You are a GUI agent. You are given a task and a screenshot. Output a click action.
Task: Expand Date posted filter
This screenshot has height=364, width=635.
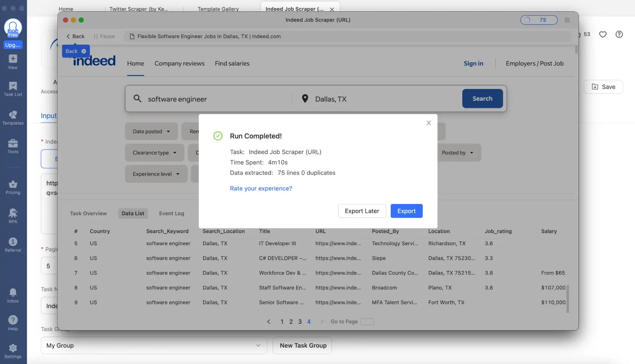pyautogui.click(x=151, y=131)
